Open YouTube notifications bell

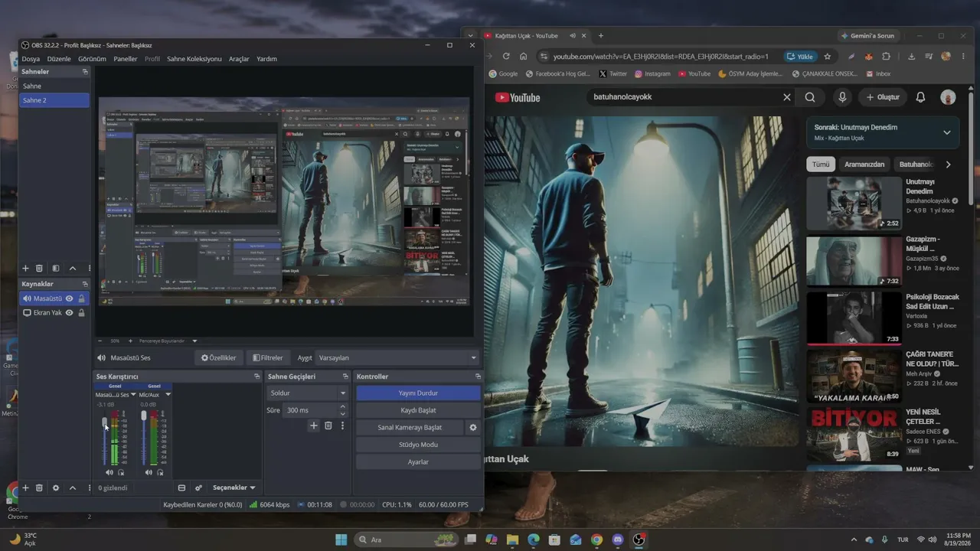point(921,97)
